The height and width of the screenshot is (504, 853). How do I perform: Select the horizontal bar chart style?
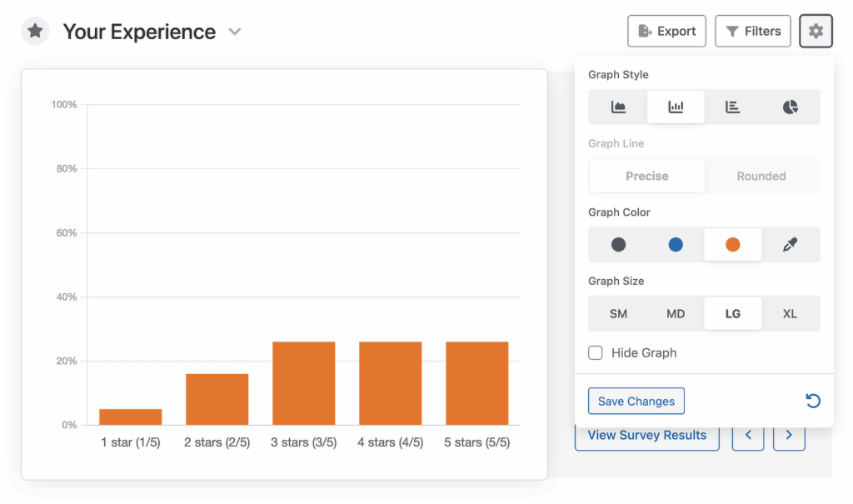(732, 107)
